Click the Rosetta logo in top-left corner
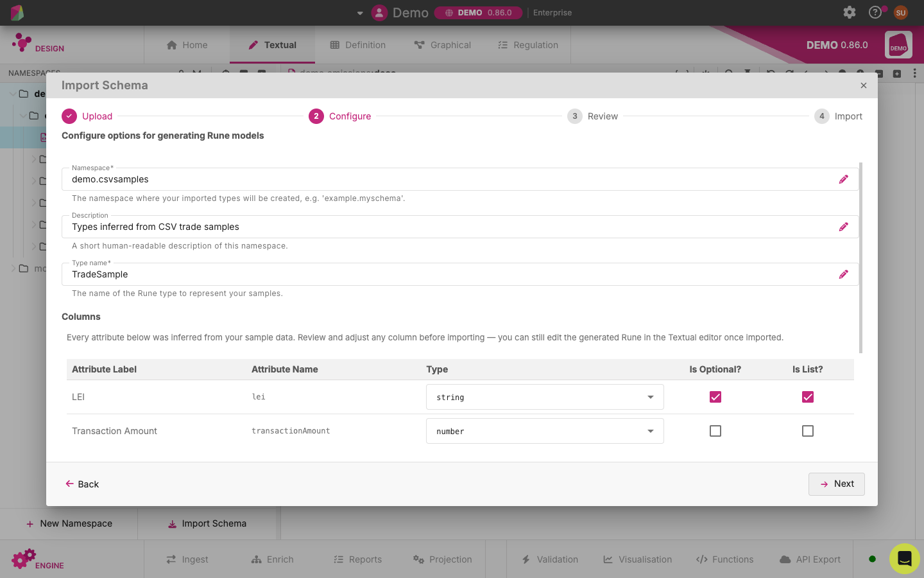The image size is (924, 578). pos(17,12)
